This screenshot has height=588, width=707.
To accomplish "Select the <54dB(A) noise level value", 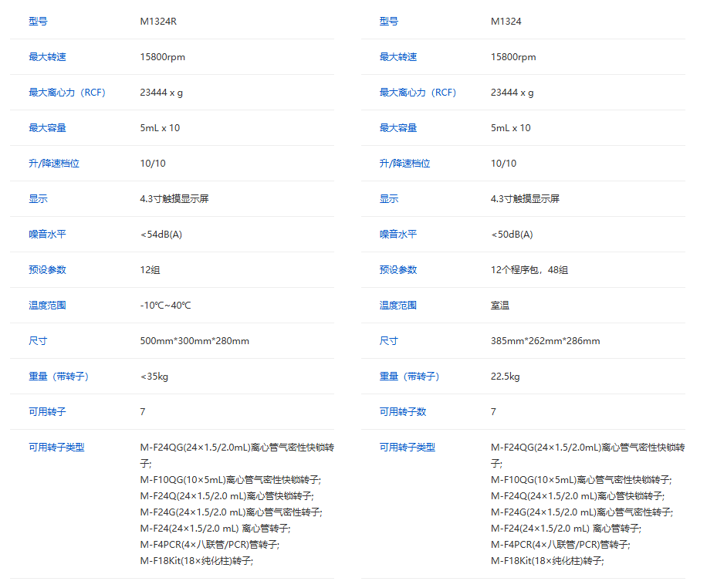I will 161,235.
